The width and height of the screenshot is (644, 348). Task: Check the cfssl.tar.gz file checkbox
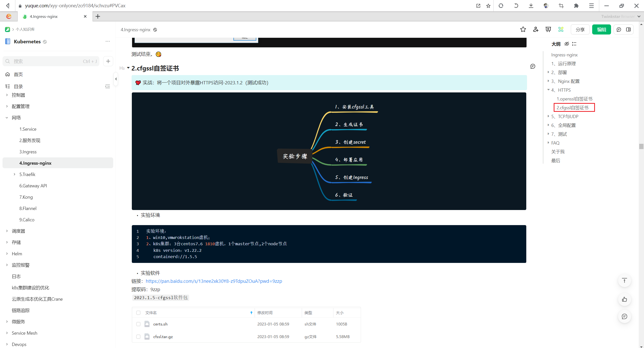point(138,336)
